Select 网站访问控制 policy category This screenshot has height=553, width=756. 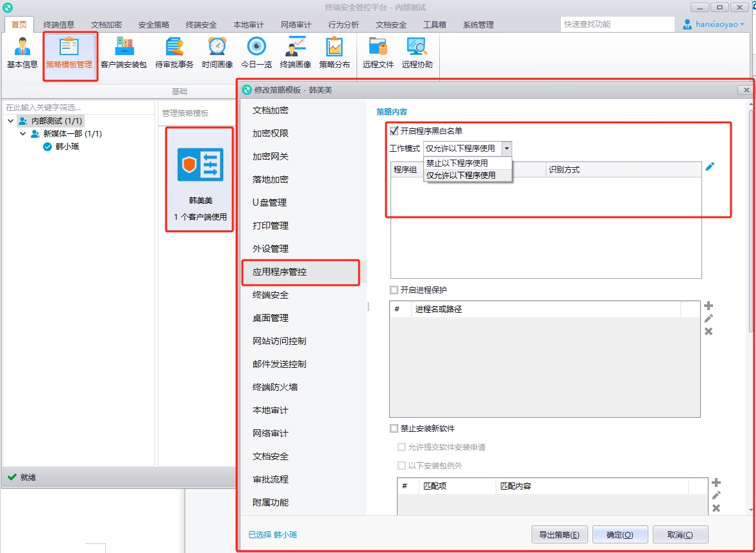(304, 341)
